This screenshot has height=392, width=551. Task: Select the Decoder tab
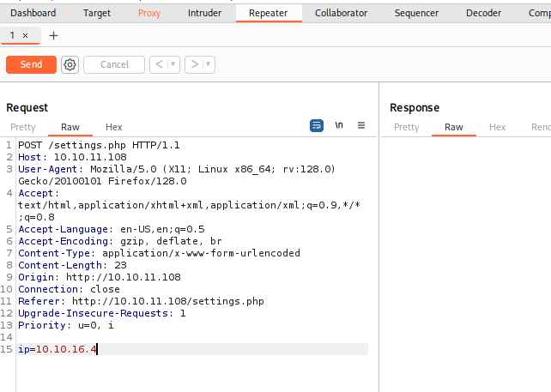point(483,13)
